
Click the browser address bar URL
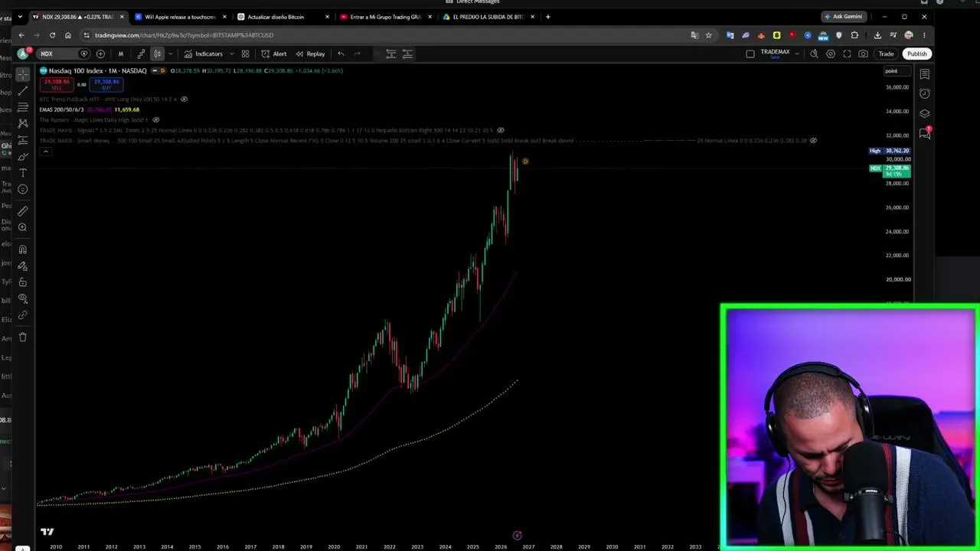point(184,35)
